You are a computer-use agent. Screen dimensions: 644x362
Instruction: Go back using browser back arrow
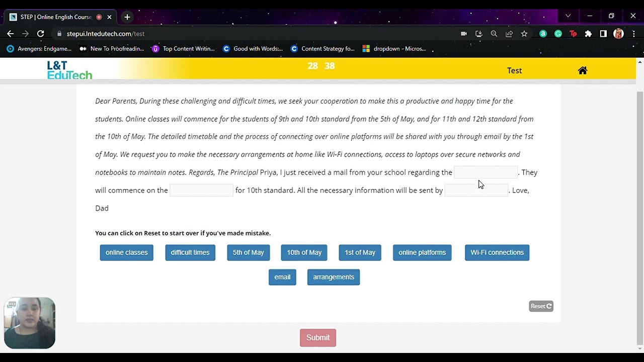[10, 34]
